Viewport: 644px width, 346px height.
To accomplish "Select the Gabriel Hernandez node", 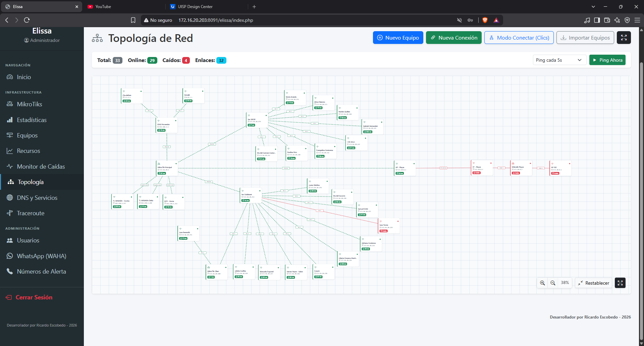I will pos(372,127).
